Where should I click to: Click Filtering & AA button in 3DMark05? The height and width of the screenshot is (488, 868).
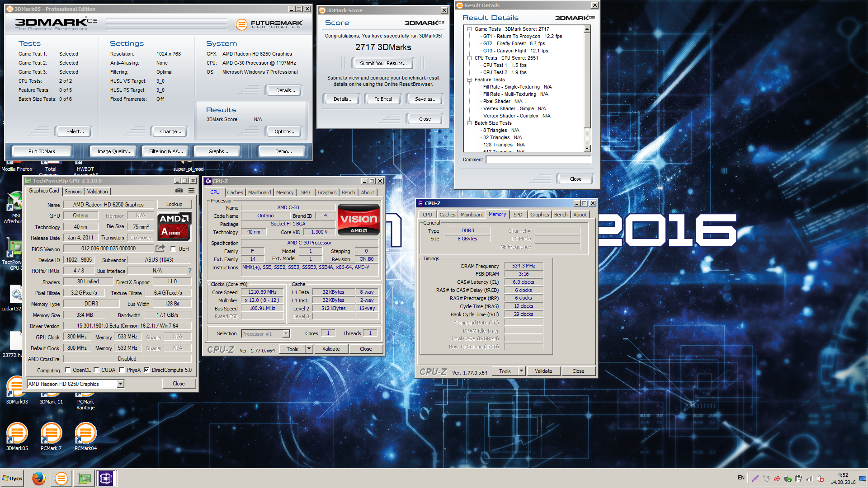[166, 151]
